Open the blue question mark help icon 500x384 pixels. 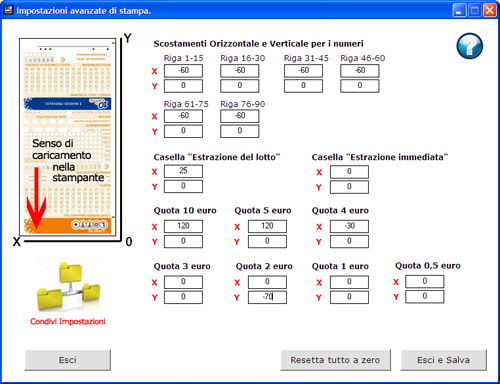[470, 46]
